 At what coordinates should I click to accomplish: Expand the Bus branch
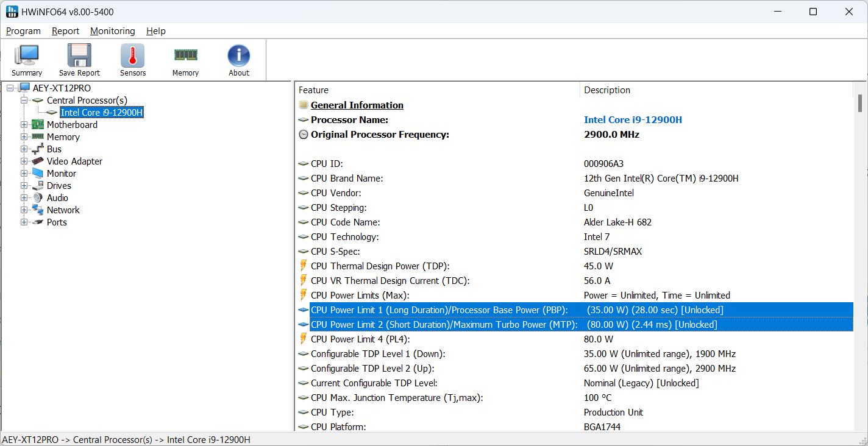pos(24,149)
